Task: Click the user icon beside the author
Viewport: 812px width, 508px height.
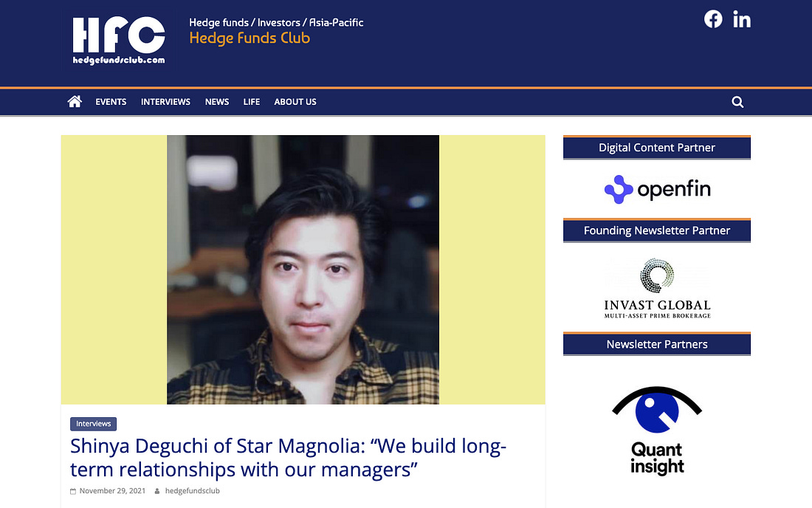Action: pos(157,491)
